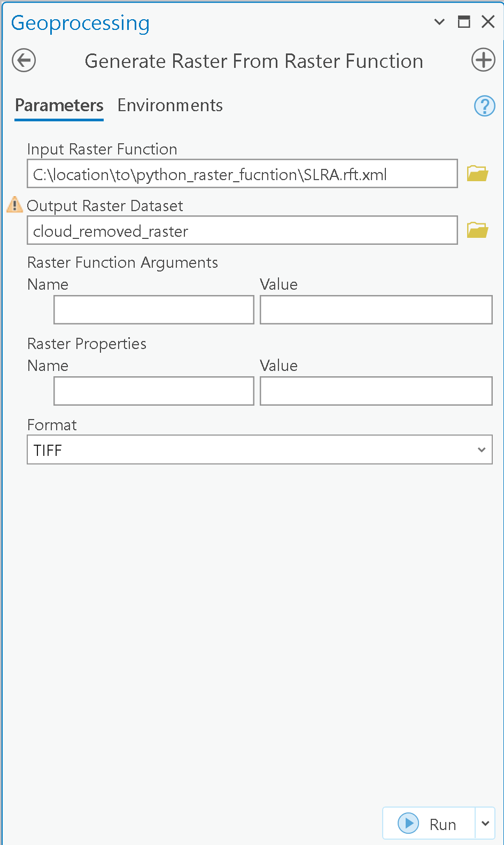Maximize the Geoprocessing pane
Screen dimensions: 504x845
[x=464, y=22]
